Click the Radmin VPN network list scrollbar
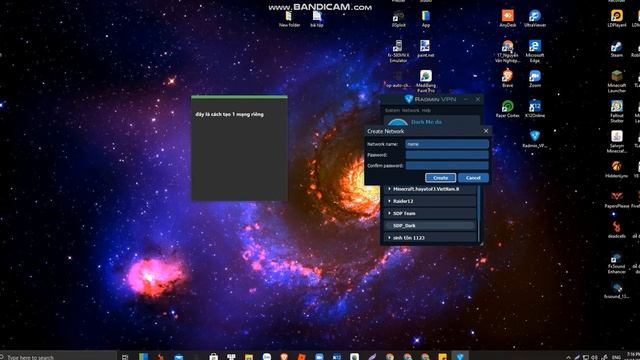This screenshot has width=640, height=360. pyautogui.click(x=479, y=213)
